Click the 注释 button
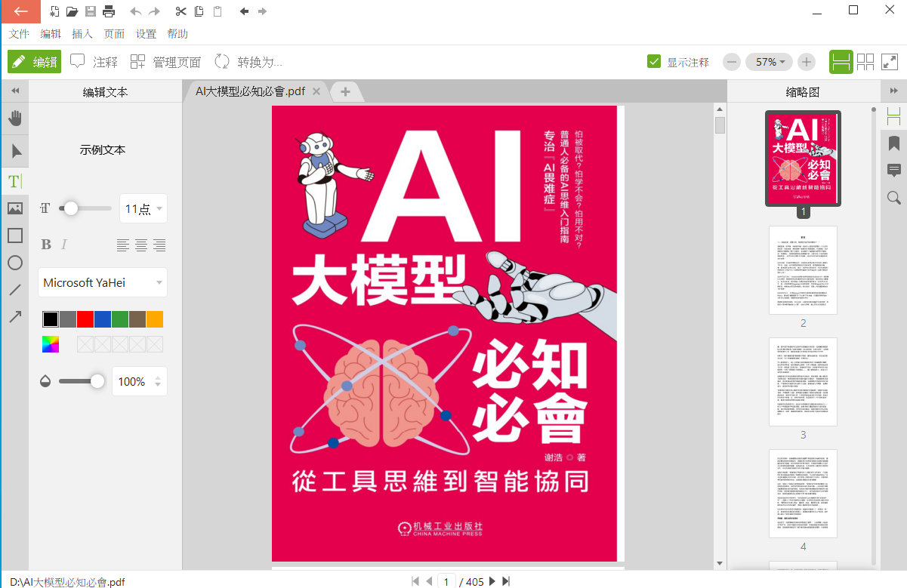The width and height of the screenshot is (907, 588). click(94, 62)
